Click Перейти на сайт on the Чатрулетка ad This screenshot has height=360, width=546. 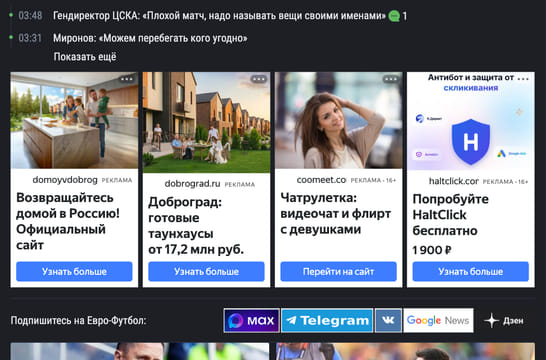pos(338,271)
